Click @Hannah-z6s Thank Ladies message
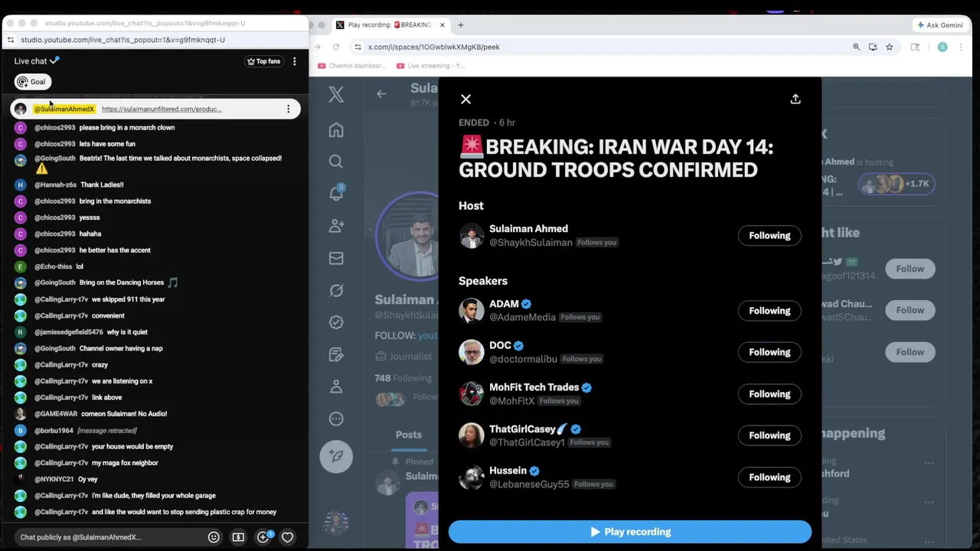This screenshot has width=980, height=551. (101, 184)
